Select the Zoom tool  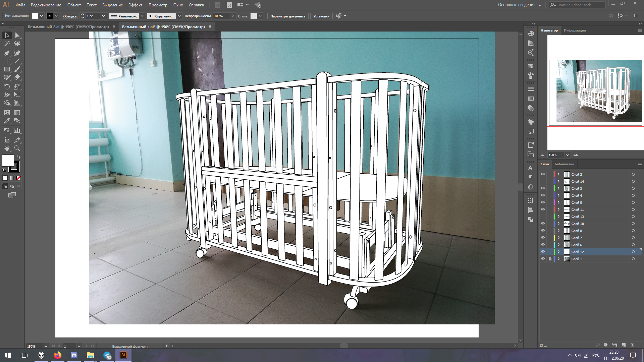(x=17, y=148)
